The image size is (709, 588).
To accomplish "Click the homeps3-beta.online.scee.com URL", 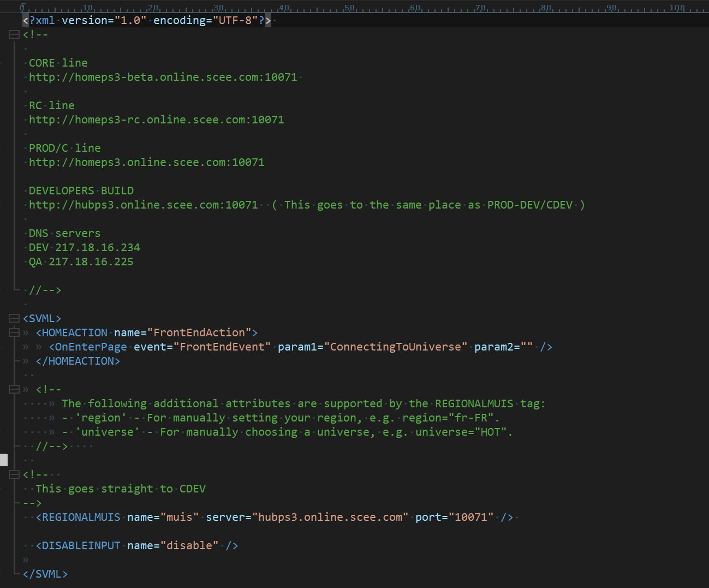I will point(163,77).
